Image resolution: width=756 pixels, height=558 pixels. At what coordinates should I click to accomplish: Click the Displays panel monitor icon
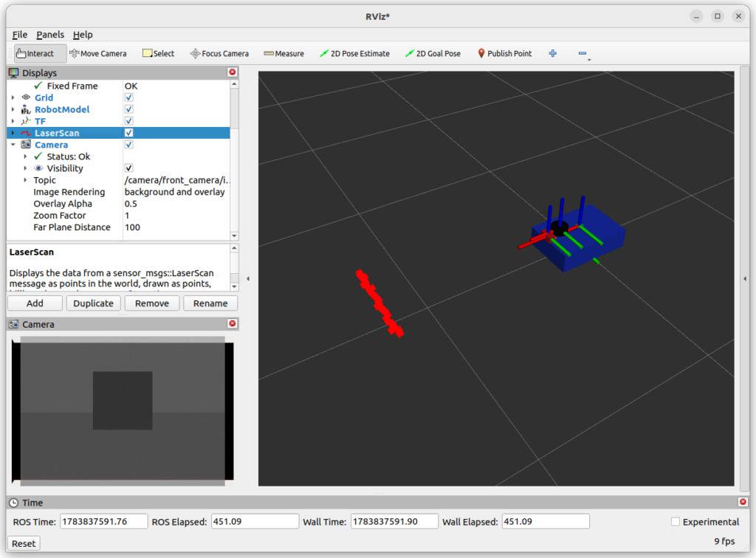(x=14, y=73)
